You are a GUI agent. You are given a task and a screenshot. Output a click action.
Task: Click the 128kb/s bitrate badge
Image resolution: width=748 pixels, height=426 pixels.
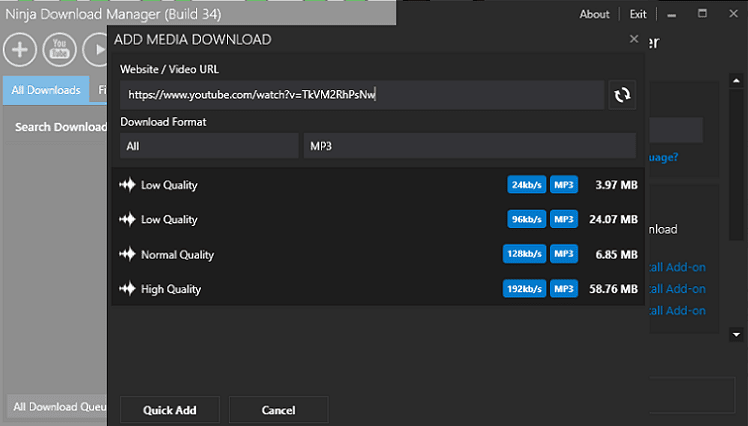524,254
